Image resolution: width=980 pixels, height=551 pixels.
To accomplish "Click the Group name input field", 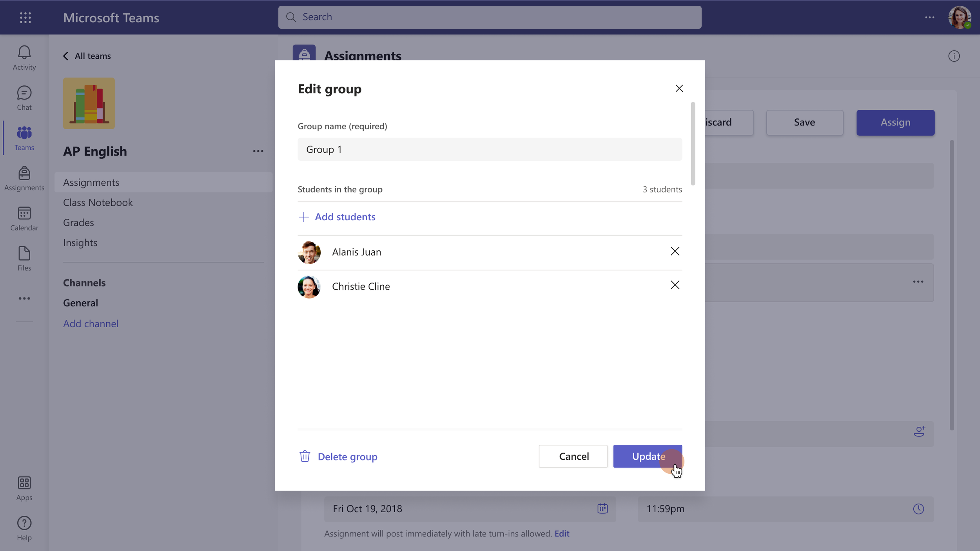I will tap(489, 149).
